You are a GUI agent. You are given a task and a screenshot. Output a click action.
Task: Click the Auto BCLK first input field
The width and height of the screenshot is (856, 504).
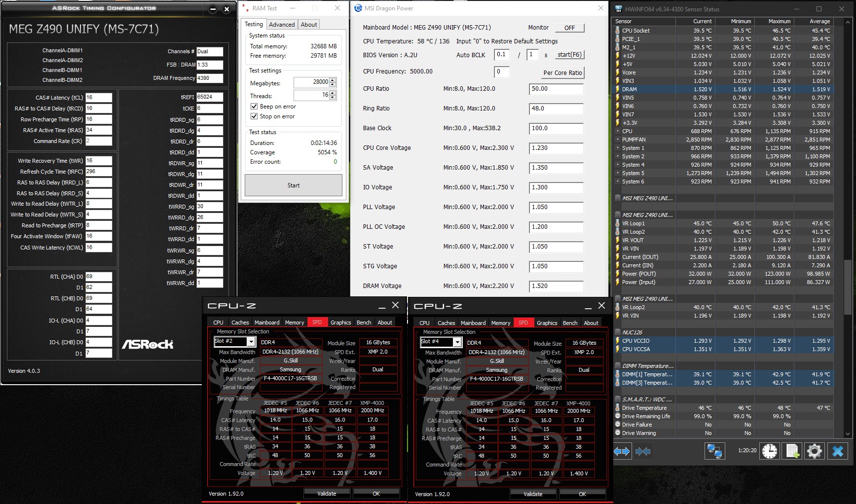point(502,55)
